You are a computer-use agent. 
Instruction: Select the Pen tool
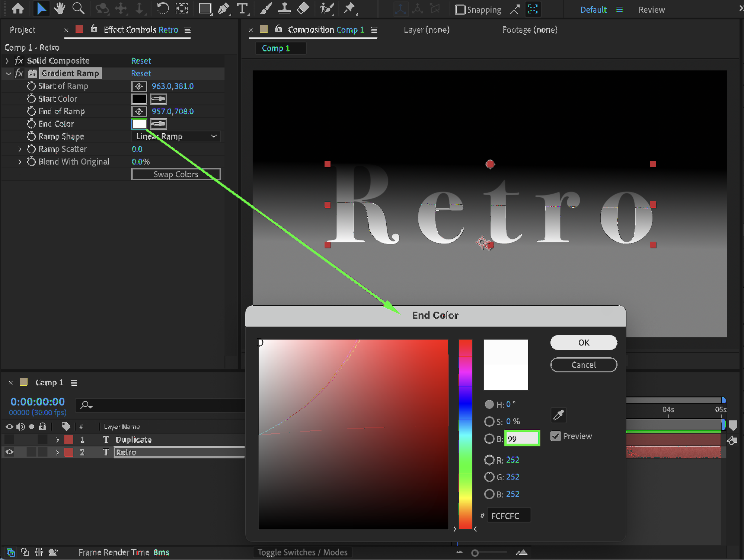click(224, 9)
